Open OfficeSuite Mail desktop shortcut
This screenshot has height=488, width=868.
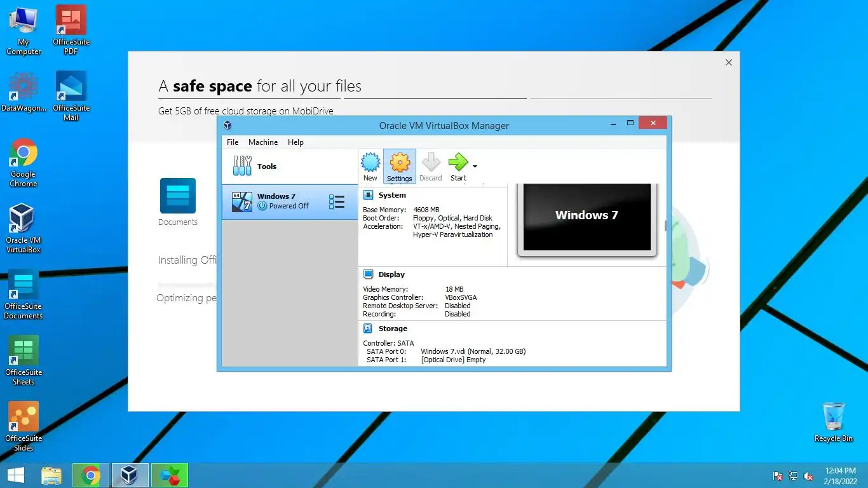coord(71,96)
